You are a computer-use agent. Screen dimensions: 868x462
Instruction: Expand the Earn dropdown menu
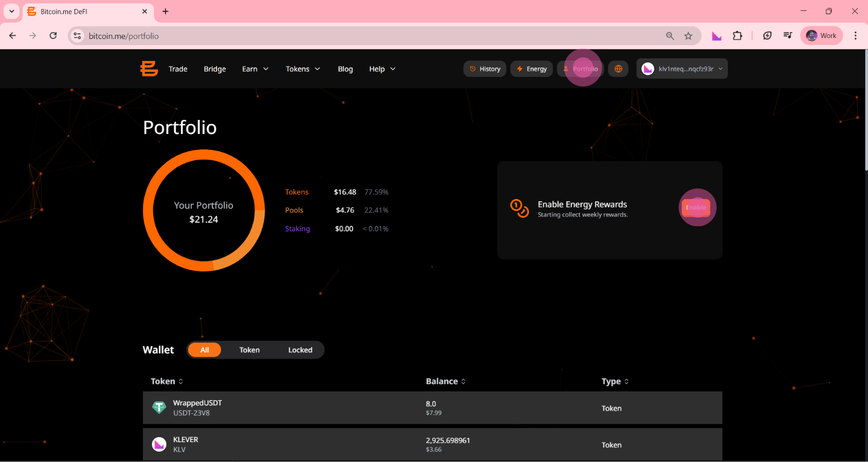[x=255, y=69]
